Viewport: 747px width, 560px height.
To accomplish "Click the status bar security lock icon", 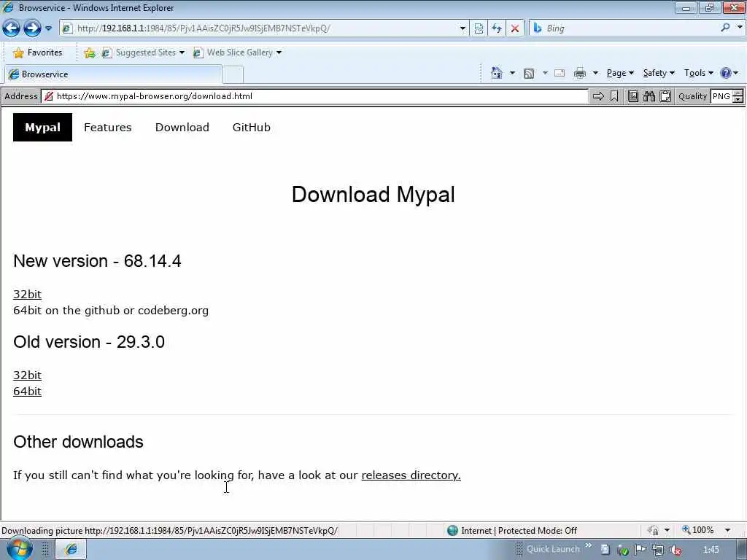I will (653, 531).
